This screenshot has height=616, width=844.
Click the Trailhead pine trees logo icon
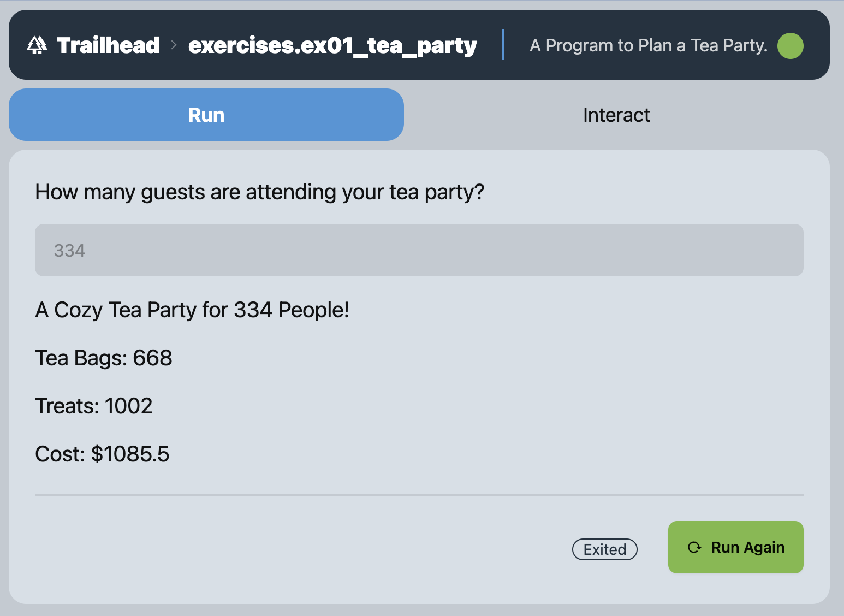(x=37, y=45)
